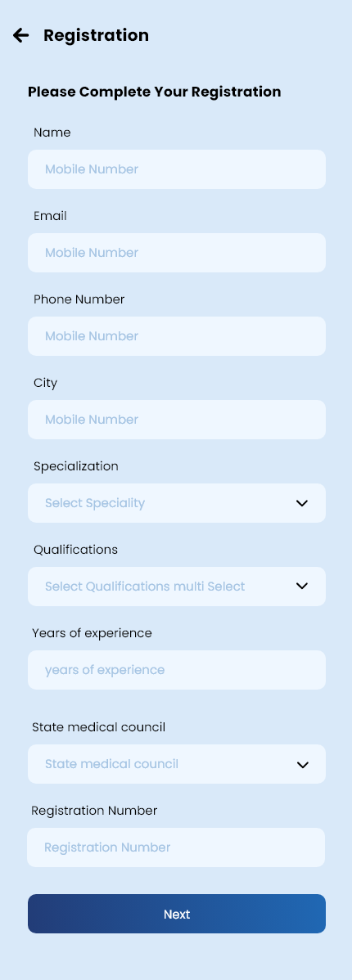352x980 pixels.
Task: Click the Email field label
Action: (x=50, y=216)
